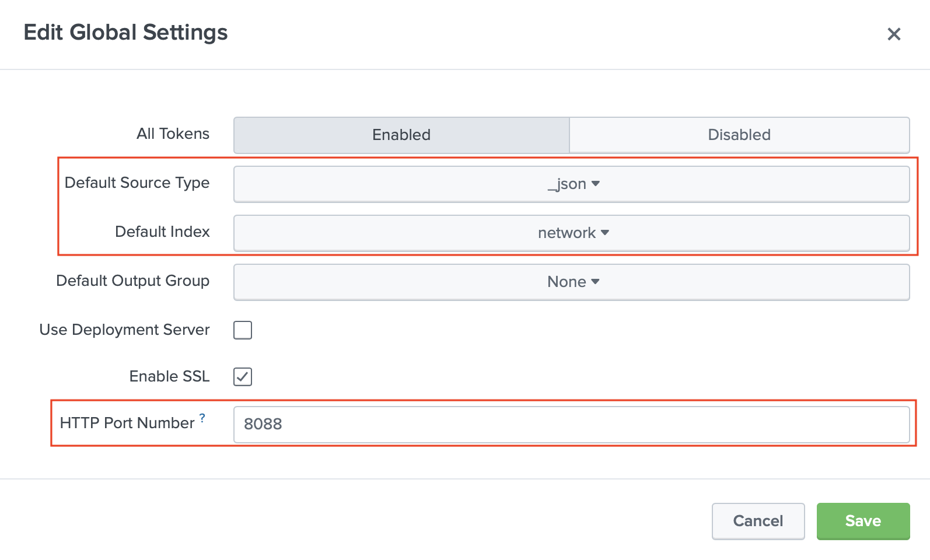Open the Default Source Type _json dropdown
The width and height of the screenshot is (930, 560).
coord(572,184)
